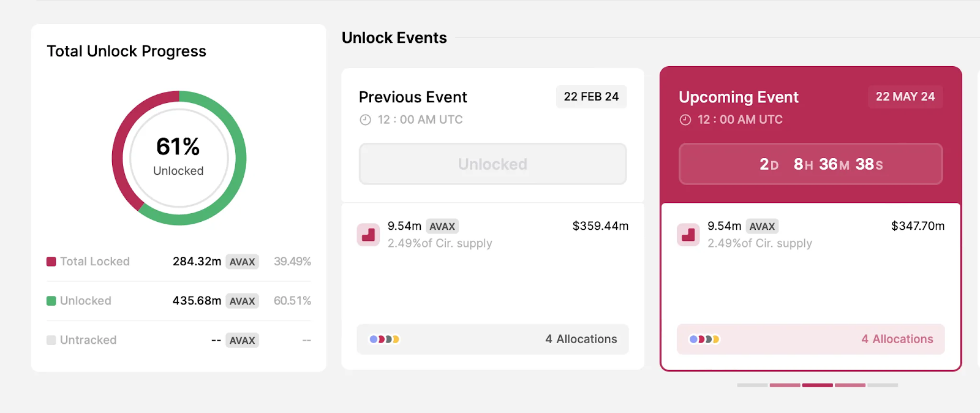Viewport: 980px width, 413px height.
Task: Select the third pagination bar below the cards
Action: 818,385
